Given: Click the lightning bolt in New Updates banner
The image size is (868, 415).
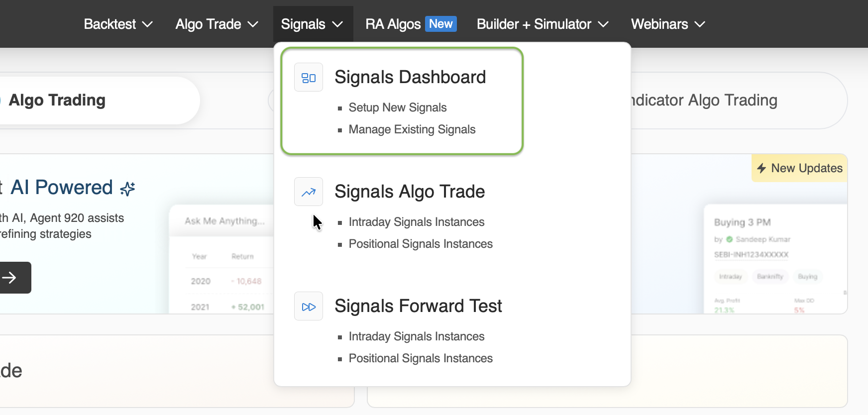Looking at the screenshot, I should pyautogui.click(x=761, y=168).
